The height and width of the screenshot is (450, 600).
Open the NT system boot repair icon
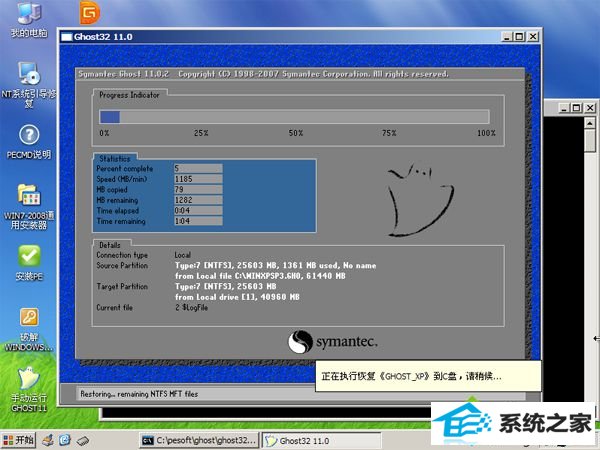click(x=29, y=85)
